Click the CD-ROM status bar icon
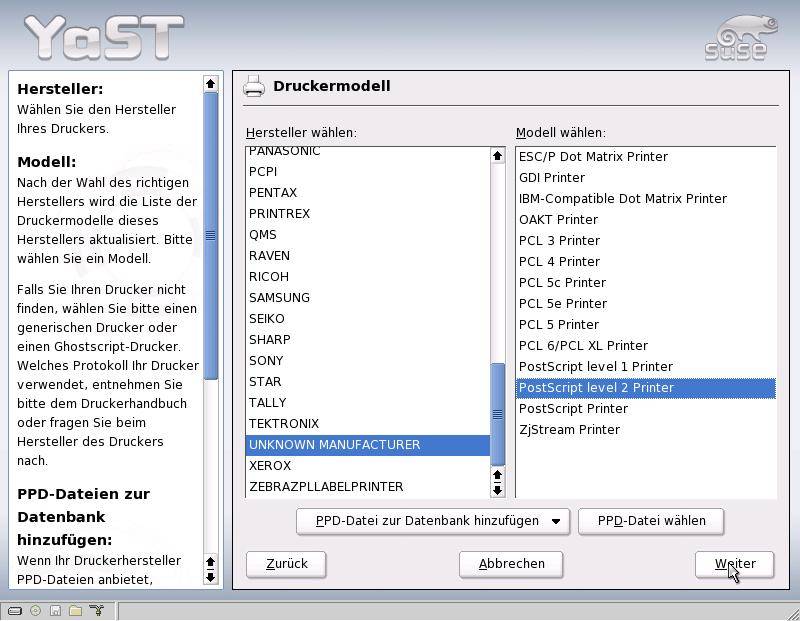800x621 pixels. pos(35,610)
